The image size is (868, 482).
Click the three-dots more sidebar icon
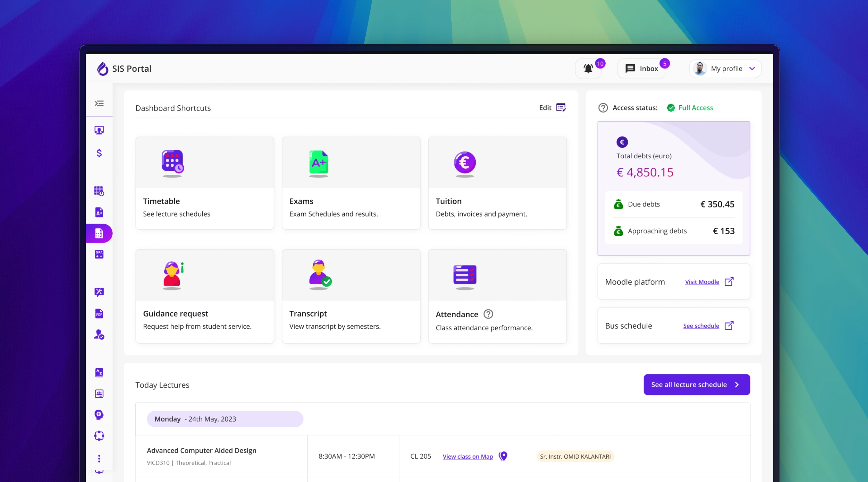pyautogui.click(x=99, y=458)
